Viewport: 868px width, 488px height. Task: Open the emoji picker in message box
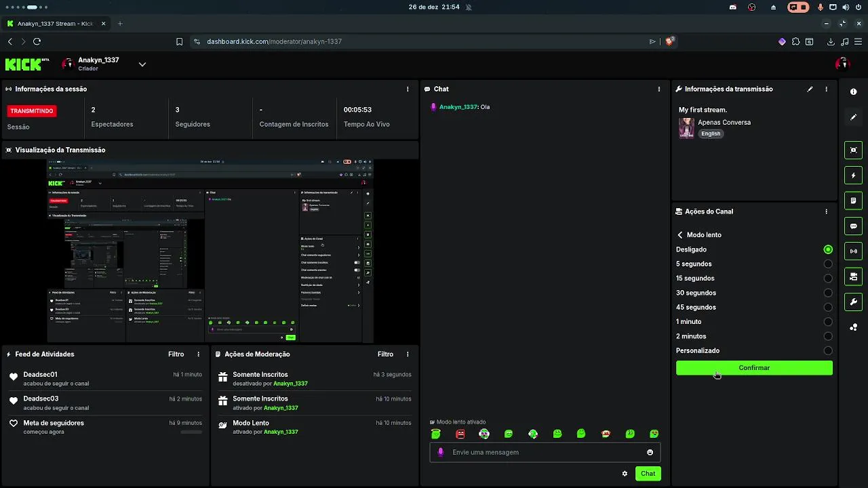tap(650, 452)
